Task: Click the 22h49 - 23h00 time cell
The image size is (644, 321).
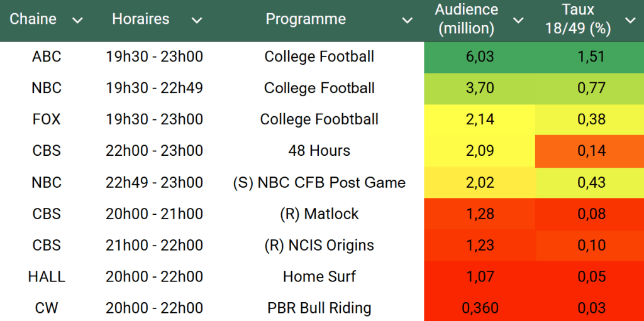Action: coord(154,182)
